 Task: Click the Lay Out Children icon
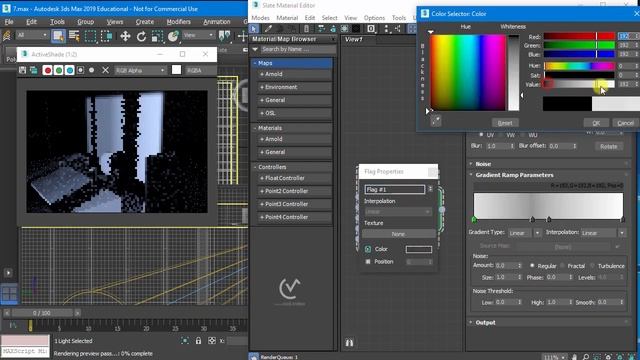click(398, 29)
